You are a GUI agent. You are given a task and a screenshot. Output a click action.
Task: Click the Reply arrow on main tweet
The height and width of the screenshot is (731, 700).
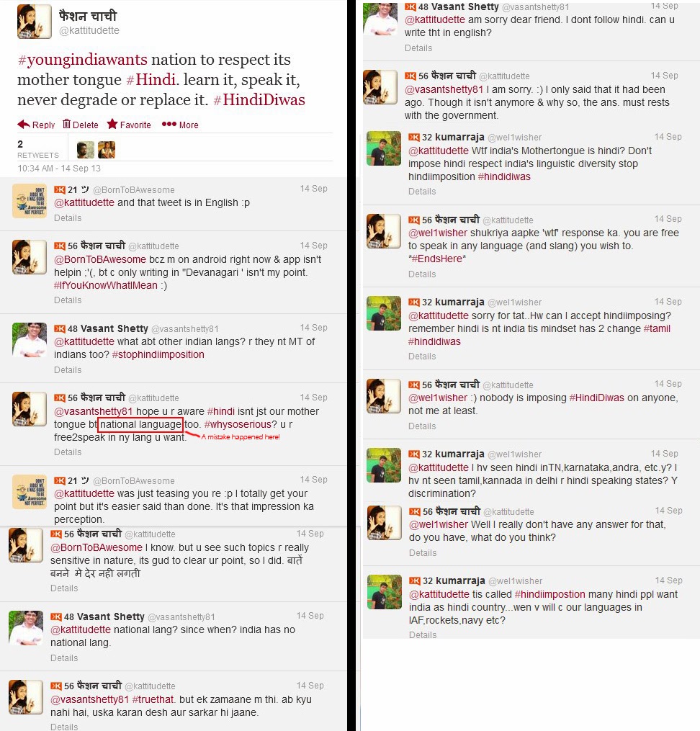tap(36, 125)
